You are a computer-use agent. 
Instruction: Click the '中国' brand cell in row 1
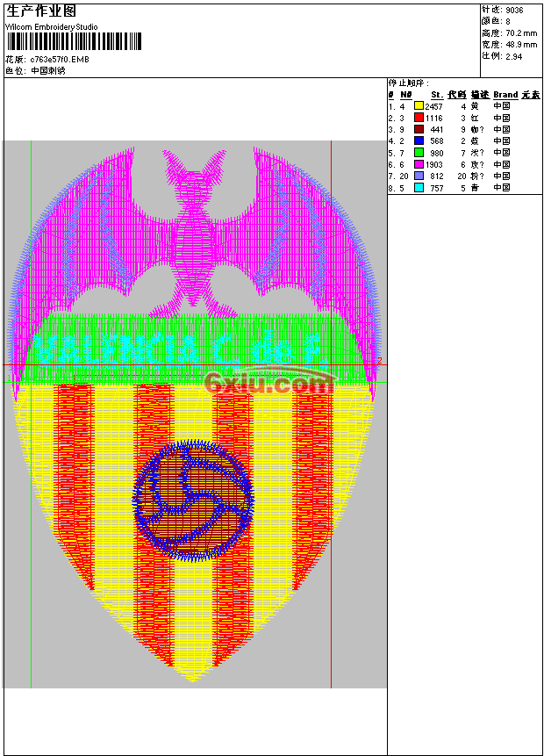click(x=502, y=106)
